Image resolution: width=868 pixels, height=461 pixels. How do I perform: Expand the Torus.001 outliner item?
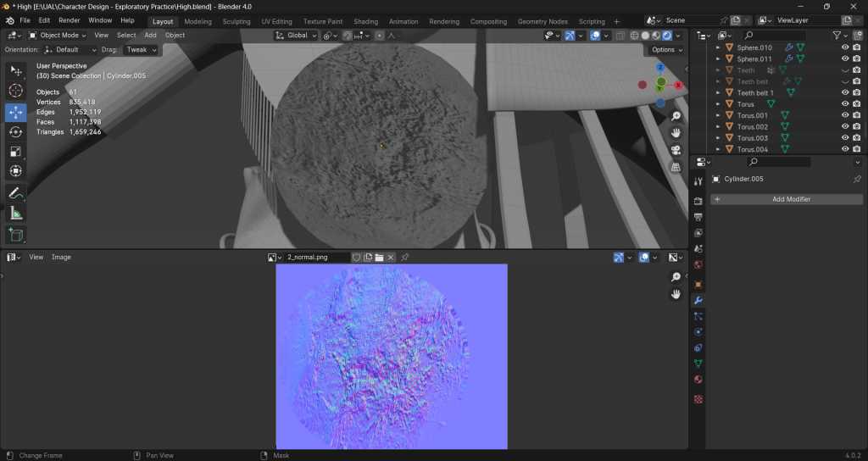click(x=718, y=115)
